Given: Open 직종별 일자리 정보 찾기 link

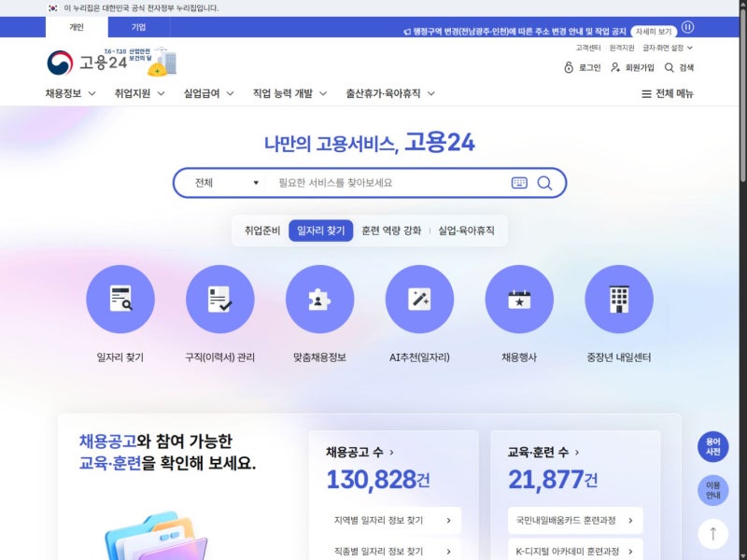Looking at the screenshot, I should [393, 551].
